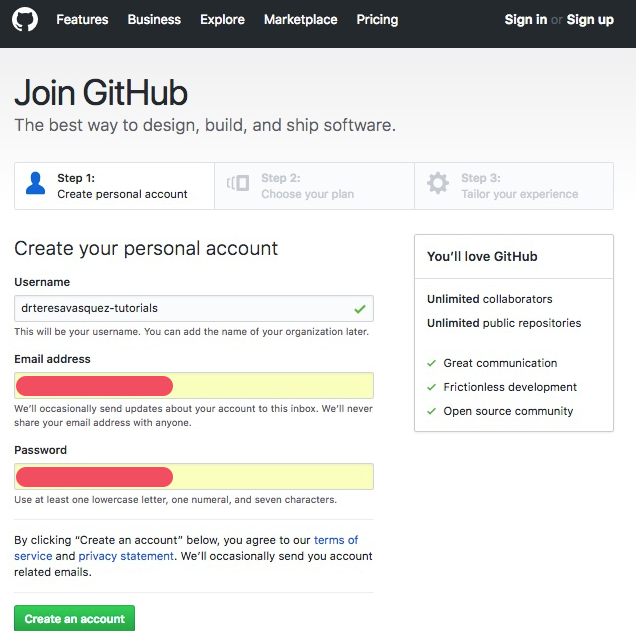Go to the Explore page
Screen dimensions: 636x631
(222, 19)
